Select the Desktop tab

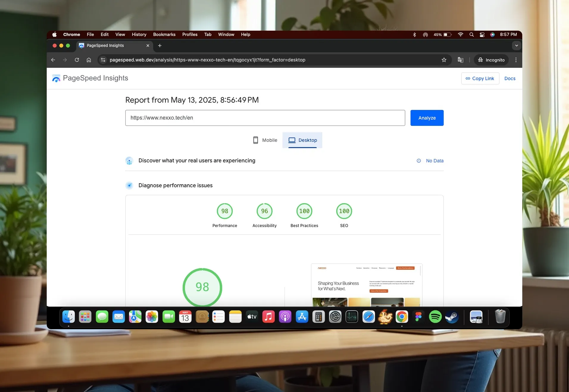pyautogui.click(x=302, y=140)
